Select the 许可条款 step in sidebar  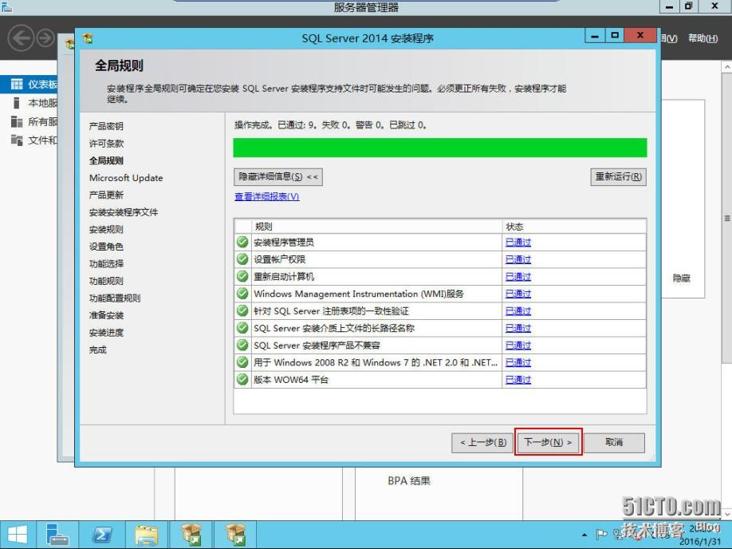coord(106,143)
